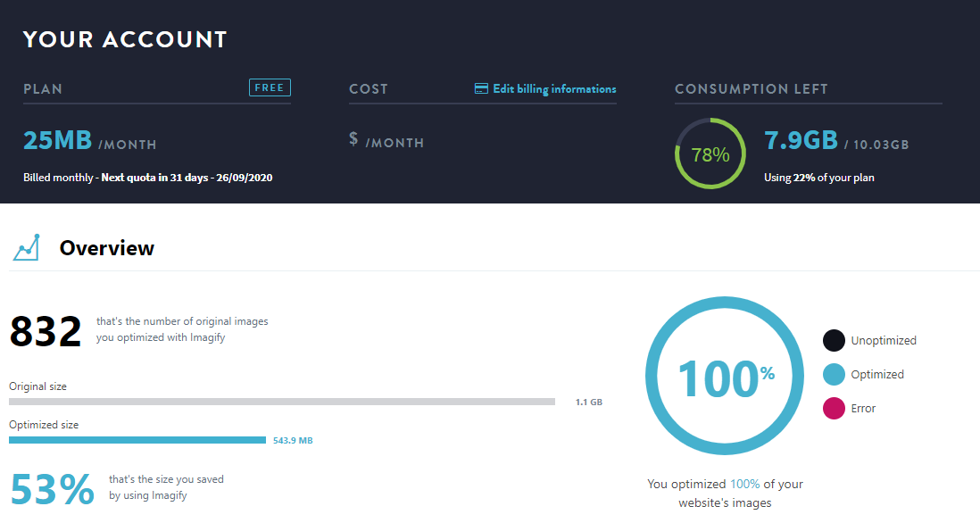Click the Overview chart icon
The height and width of the screenshot is (523, 980).
[x=26, y=247]
